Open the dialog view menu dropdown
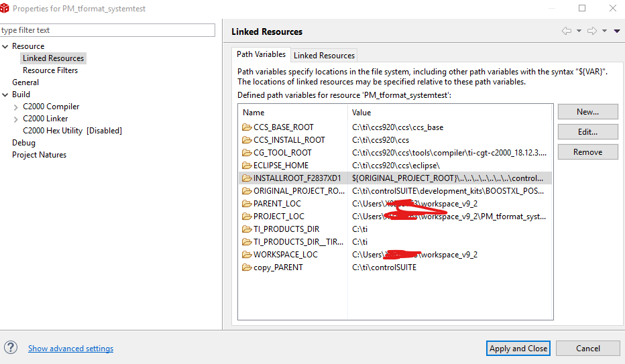 click(x=616, y=32)
